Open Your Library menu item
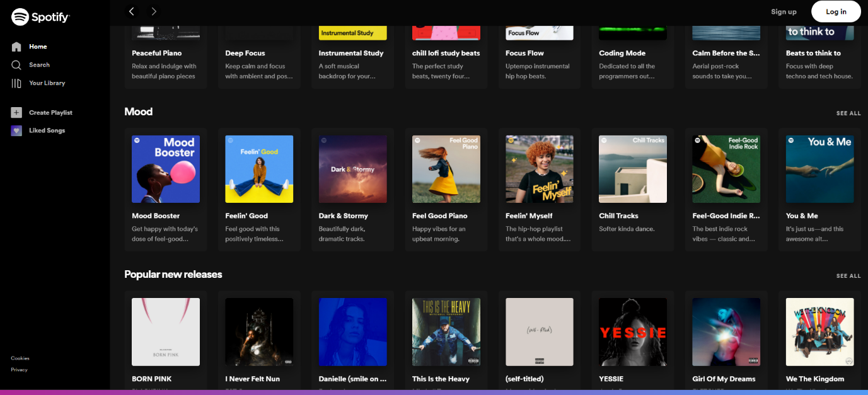 coord(47,83)
